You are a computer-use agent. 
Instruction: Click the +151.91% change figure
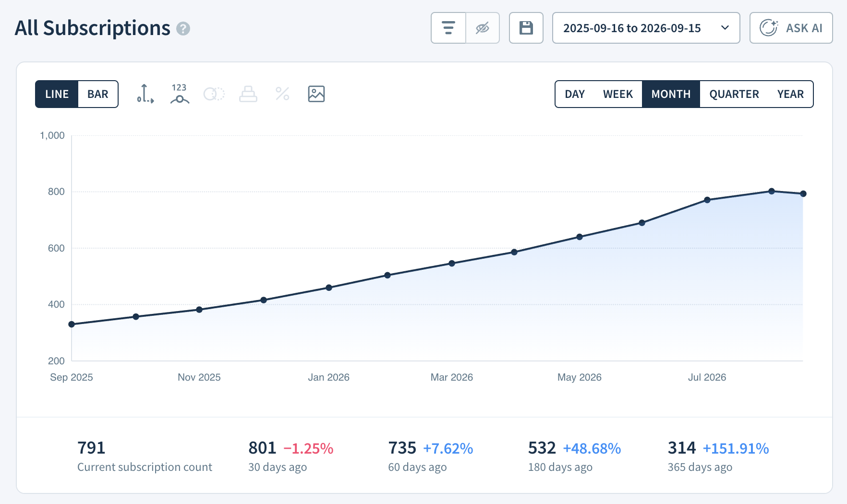coord(736,448)
